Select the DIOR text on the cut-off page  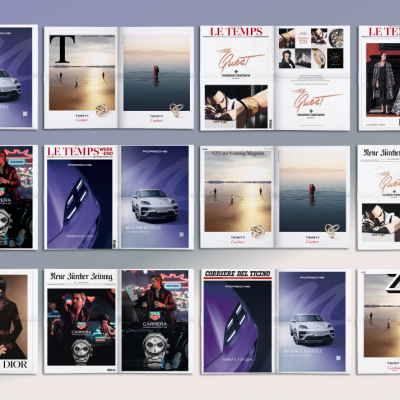(15, 364)
